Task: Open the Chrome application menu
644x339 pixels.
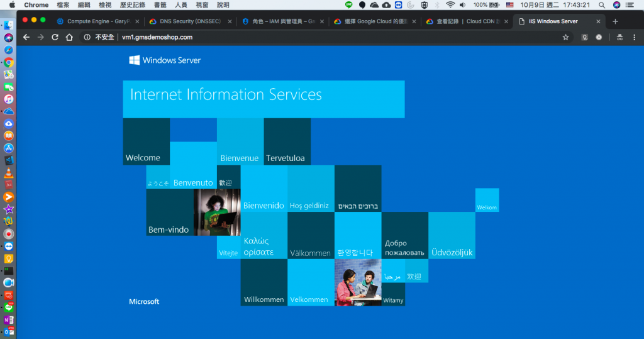Action: (x=36, y=5)
